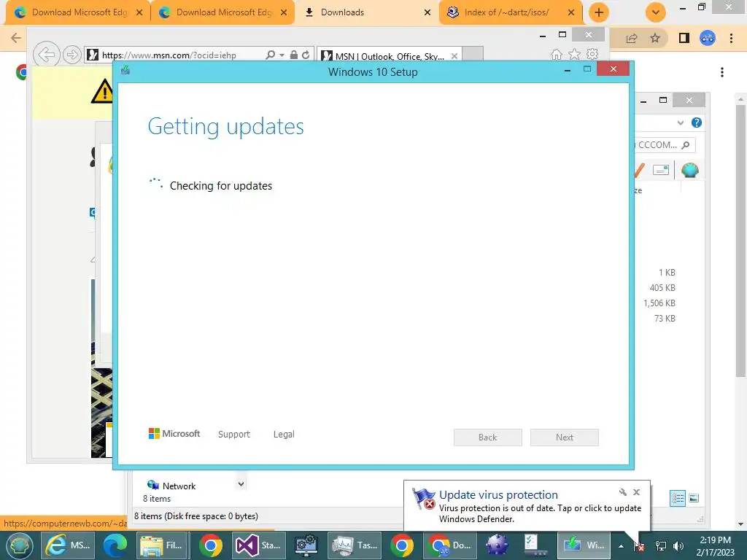The height and width of the screenshot is (560, 747).
Task: Click the Chrome page vertical scrollbar
Action: tap(740, 241)
